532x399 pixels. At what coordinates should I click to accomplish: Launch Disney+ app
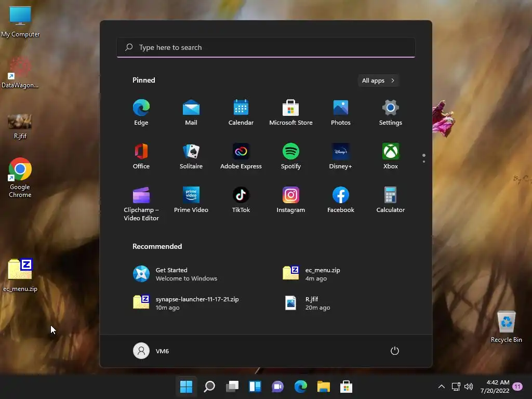pos(341,156)
